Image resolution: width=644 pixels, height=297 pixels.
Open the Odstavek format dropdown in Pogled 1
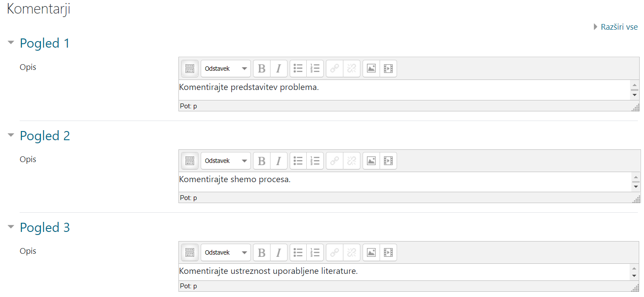point(225,69)
